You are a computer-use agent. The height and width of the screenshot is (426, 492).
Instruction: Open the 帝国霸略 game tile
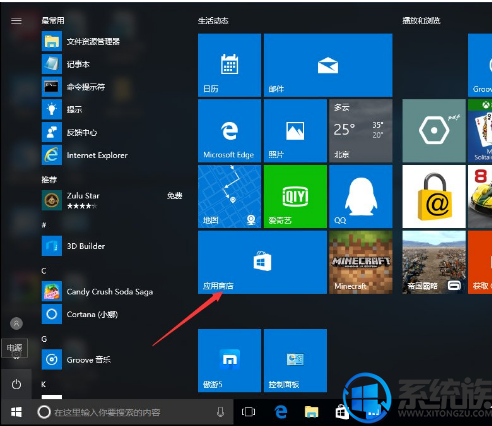[x=434, y=262]
